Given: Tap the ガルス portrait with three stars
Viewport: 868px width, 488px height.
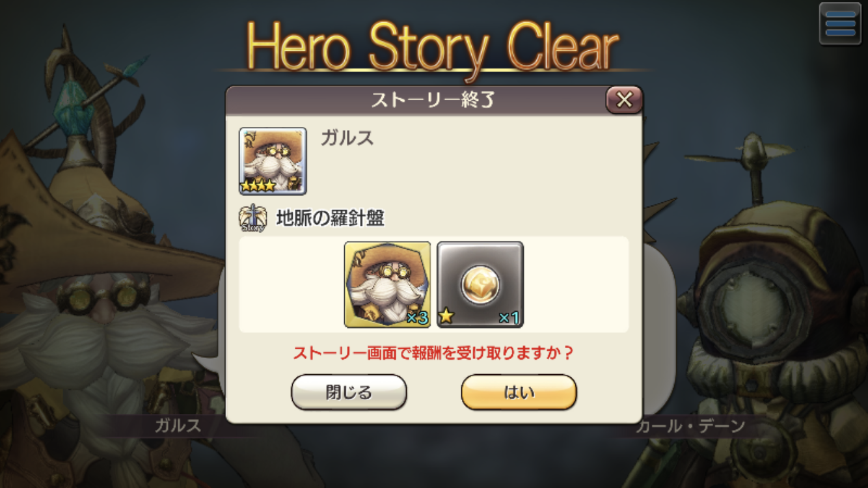Looking at the screenshot, I should click(273, 161).
